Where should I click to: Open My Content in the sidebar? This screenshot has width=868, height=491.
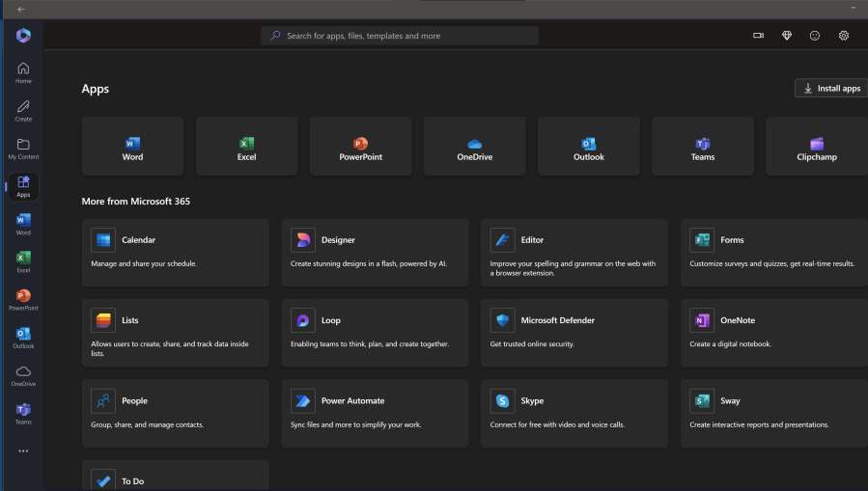(x=23, y=148)
